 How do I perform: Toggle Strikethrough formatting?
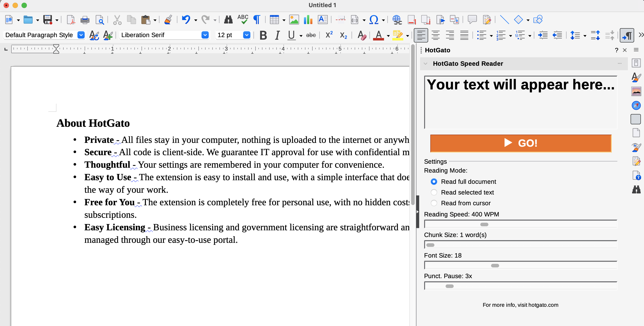pos(311,35)
